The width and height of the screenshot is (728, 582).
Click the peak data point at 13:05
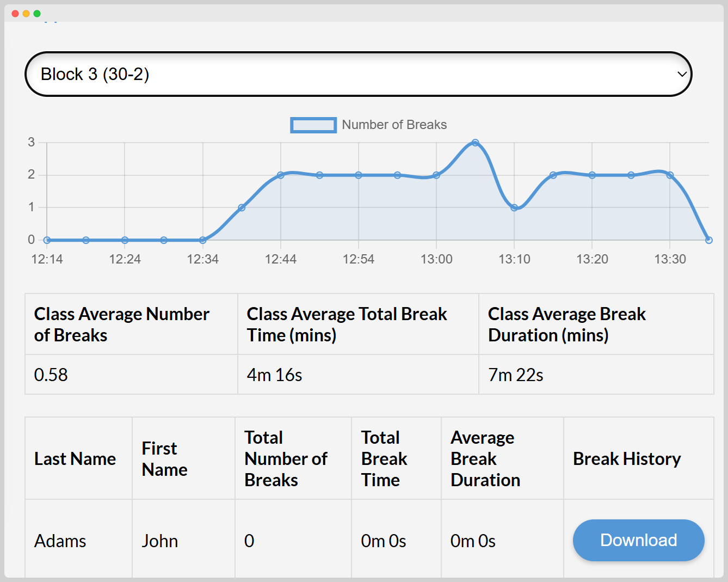[x=476, y=142]
